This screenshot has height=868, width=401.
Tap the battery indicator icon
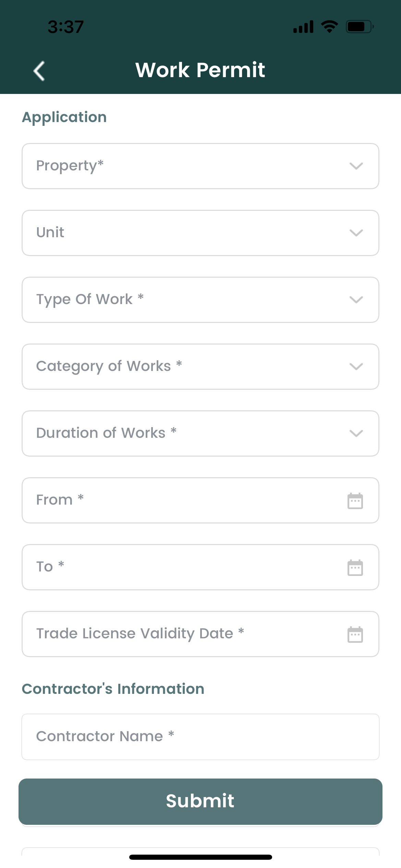tap(357, 26)
